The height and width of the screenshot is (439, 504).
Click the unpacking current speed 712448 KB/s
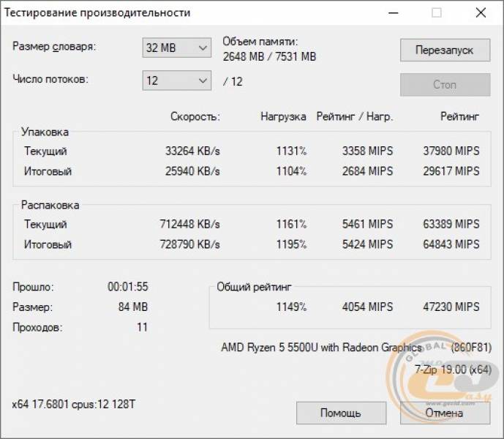[189, 224]
